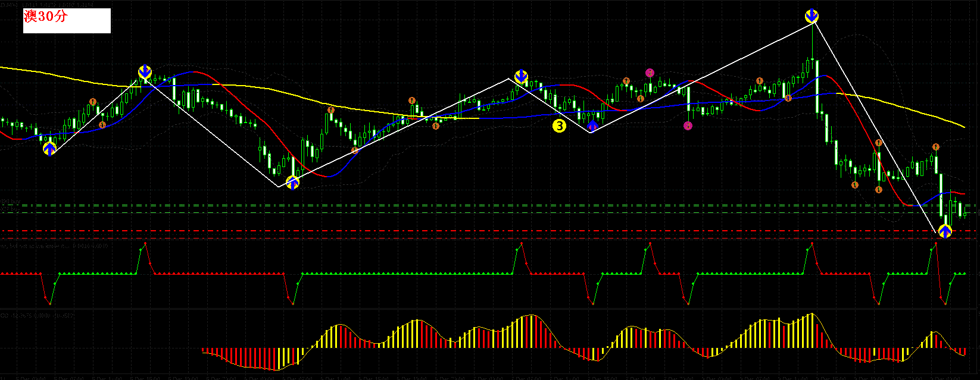Click the magenta signal dot above the candles
This screenshot has width=980, height=380.
tap(650, 73)
